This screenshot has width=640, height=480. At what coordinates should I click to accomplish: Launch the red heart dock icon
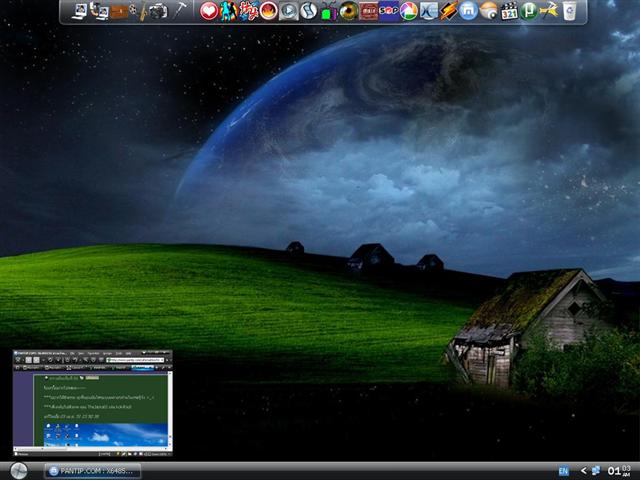(209, 11)
